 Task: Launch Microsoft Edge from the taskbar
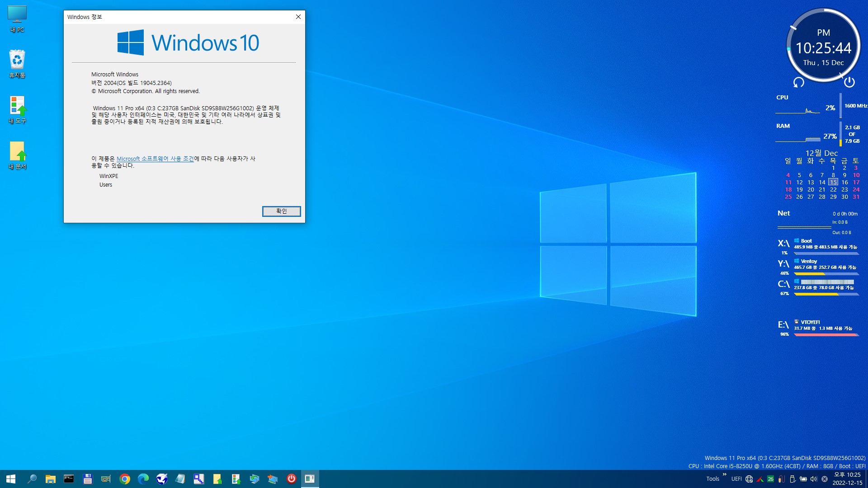(x=143, y=479)
